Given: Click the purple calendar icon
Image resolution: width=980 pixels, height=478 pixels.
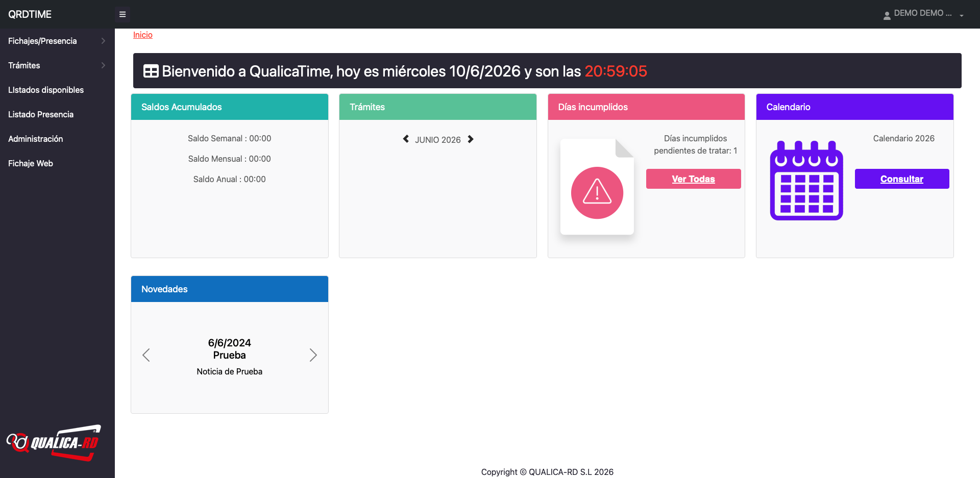Looking at the screenshot, I should pyautogui.click(x=806, y=181).
